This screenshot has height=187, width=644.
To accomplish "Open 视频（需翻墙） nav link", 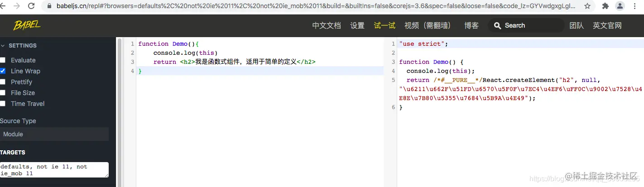I will [428, 25].
